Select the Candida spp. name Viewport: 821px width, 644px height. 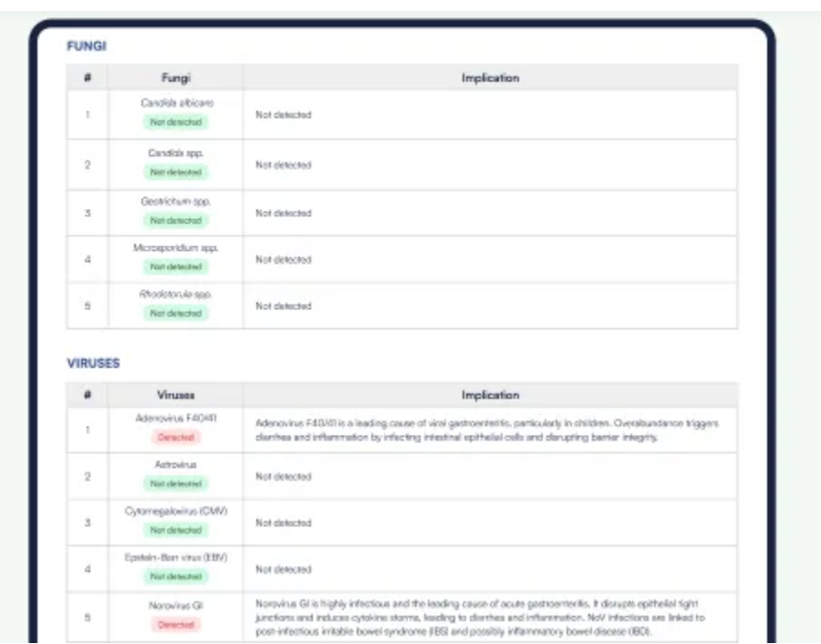click(176, 153)
